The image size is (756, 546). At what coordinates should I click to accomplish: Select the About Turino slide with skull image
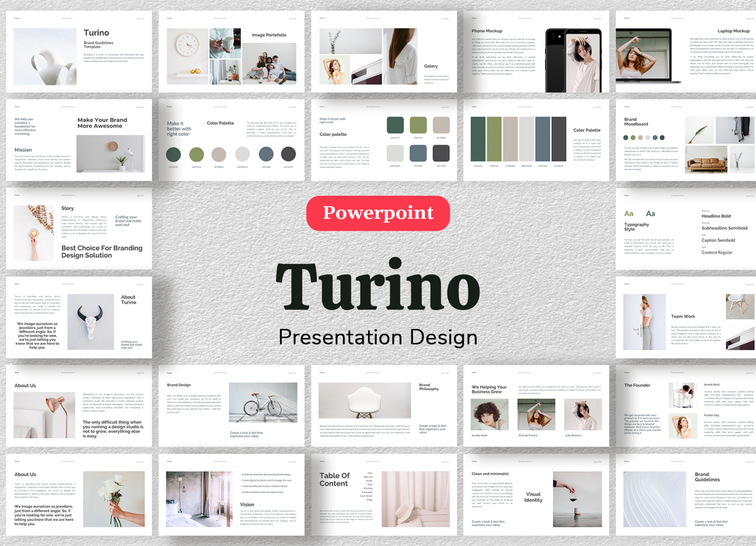79,317
